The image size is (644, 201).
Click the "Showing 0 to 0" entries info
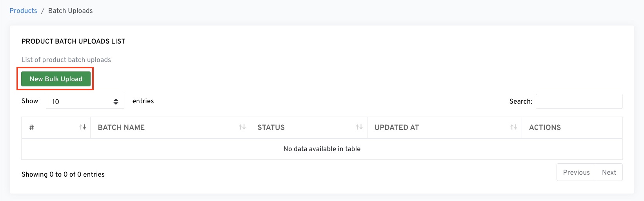pyautogui.click(x=63, y=174)
